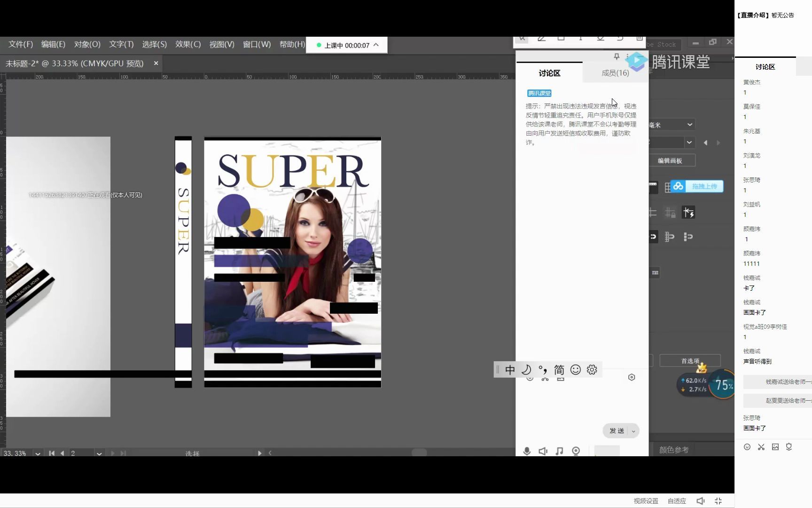
Task: Toggle the speaker icon in chat panel
Action: pyautogui.click(x=543, y=451)
